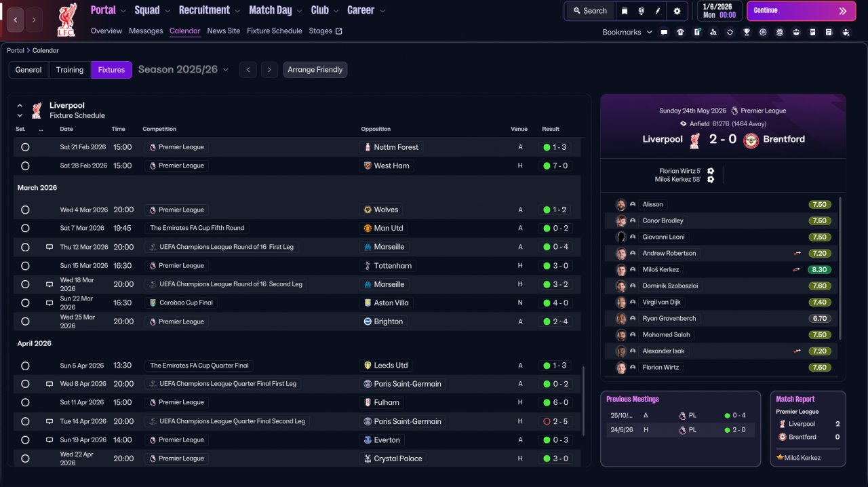Click the fixture list vertical scrollbar

tap(583, 401)
